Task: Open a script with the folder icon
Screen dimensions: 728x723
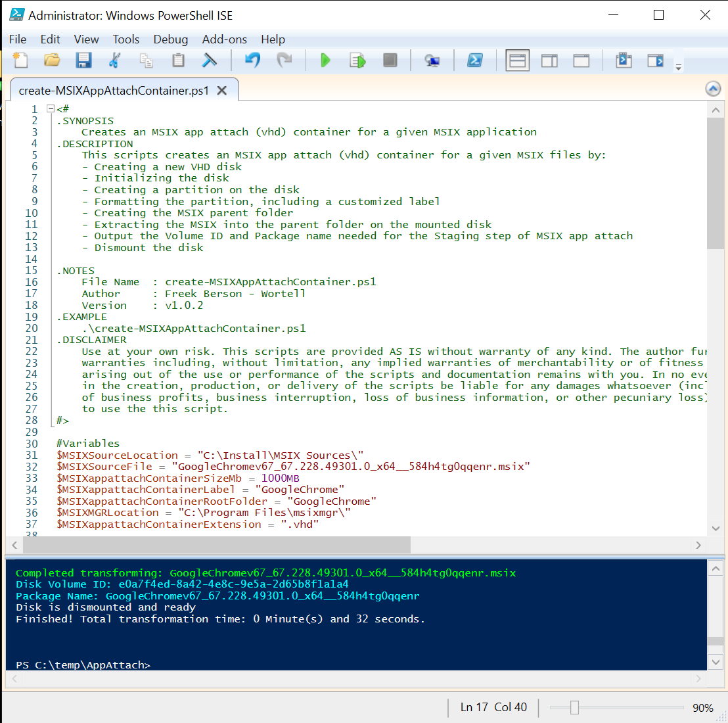Action: pos(52,60)
